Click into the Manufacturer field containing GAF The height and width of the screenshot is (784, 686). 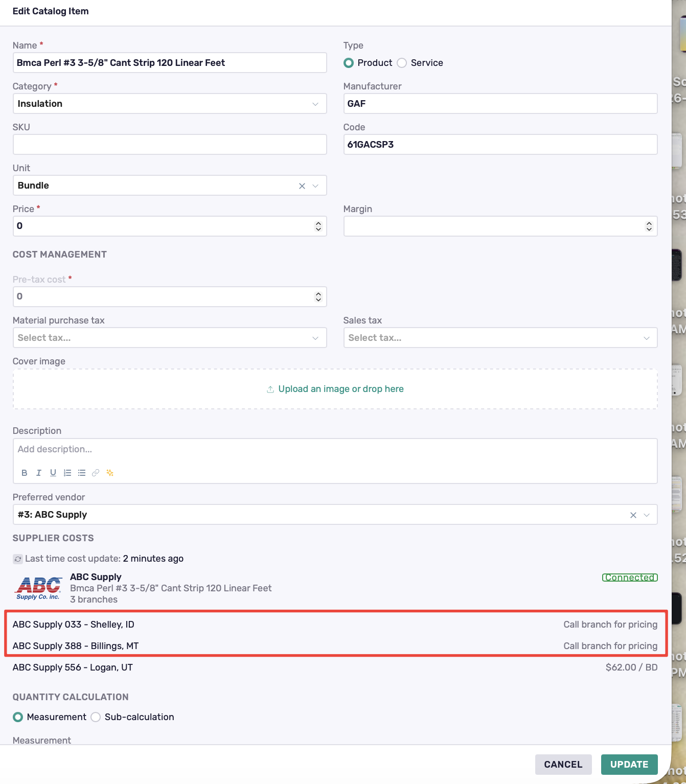tap(500, 104)
